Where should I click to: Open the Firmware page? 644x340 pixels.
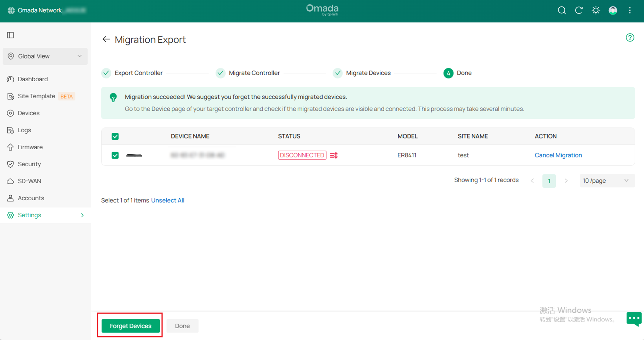pos(30,147)
